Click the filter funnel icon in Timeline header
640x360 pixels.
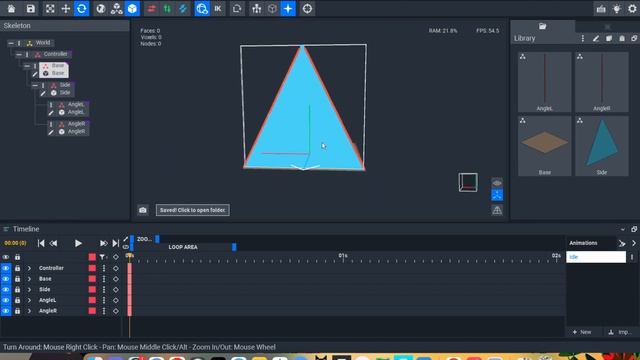[x=103, y=257]
